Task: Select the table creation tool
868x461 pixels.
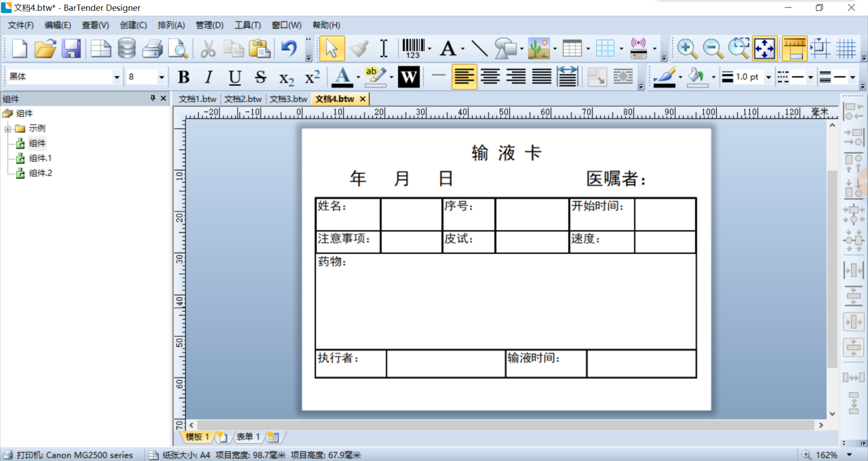Action: pos(572,48)
